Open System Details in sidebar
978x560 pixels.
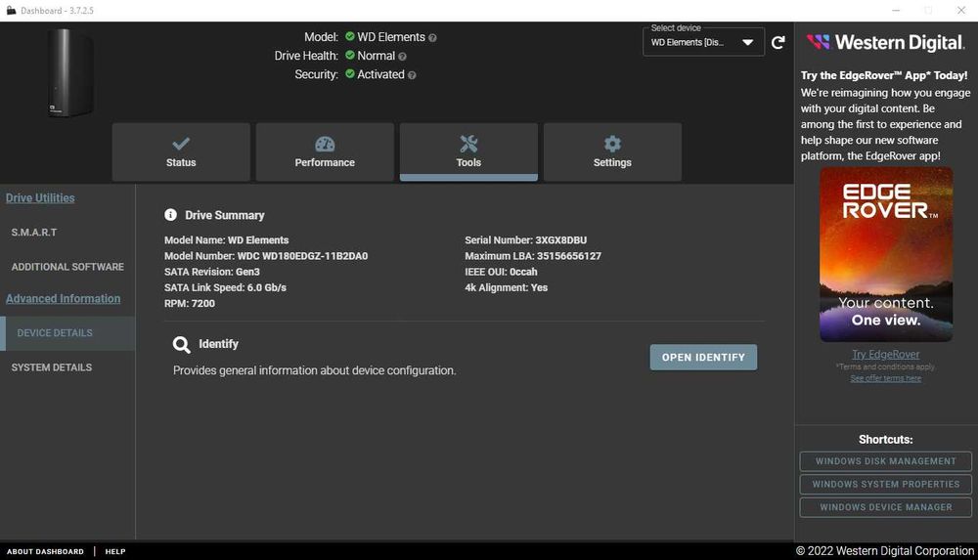(52, 367)
